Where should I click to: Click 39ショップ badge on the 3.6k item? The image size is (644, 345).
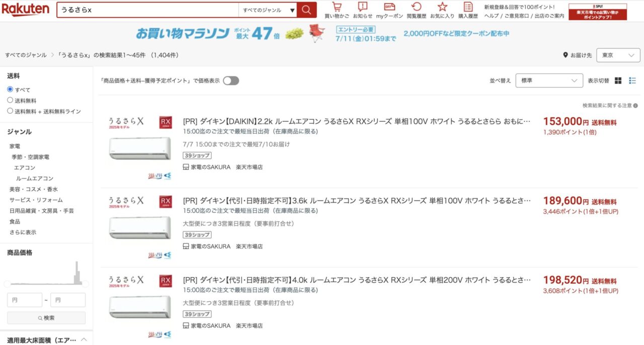(x=197, y=235)
